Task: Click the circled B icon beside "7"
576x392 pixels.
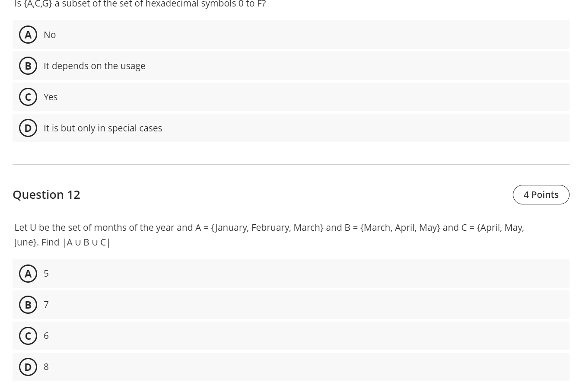Action: [28, 304]
